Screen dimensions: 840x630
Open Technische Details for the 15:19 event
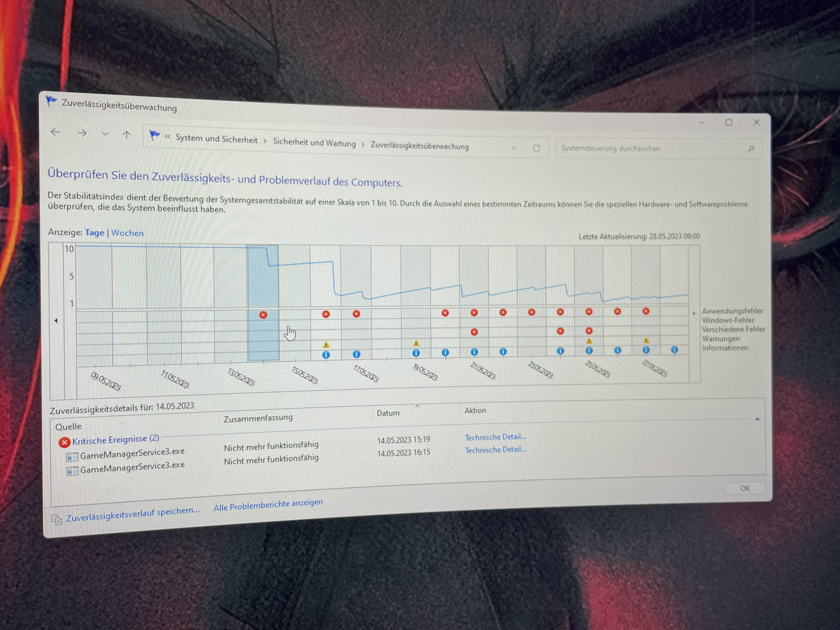click(x=495, y=437)
